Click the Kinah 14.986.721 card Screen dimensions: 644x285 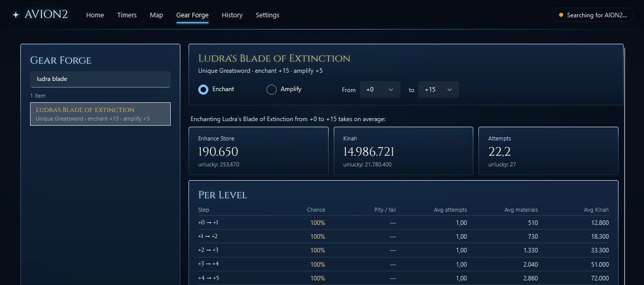(404, 151)
